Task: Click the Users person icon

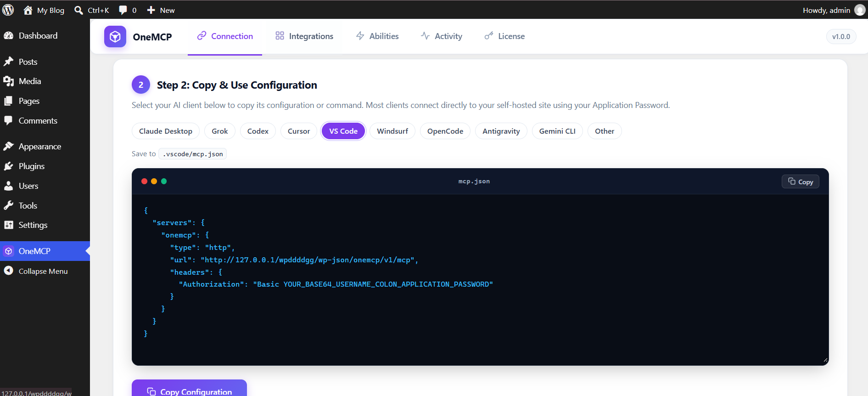Action: point(9,186)
